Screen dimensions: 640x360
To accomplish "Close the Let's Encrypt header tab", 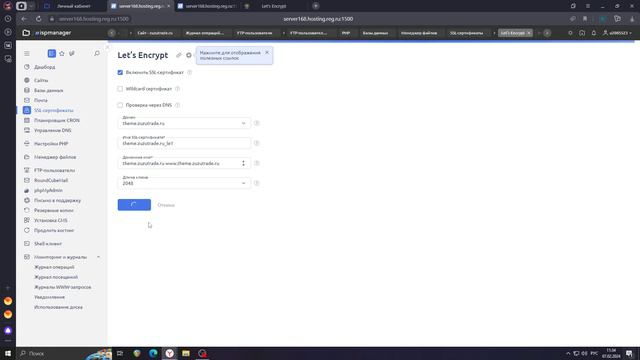I will pyautogui.click(x=529, y=33).
